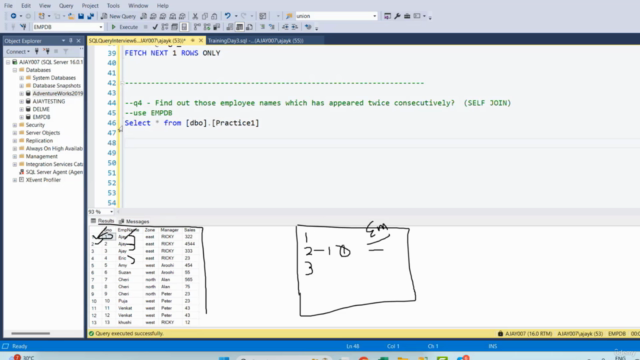This screenshot has width=640, height=360.
Task: Click the Properties wrench icon
Action: pyautogui.click(x=397, y=16)
